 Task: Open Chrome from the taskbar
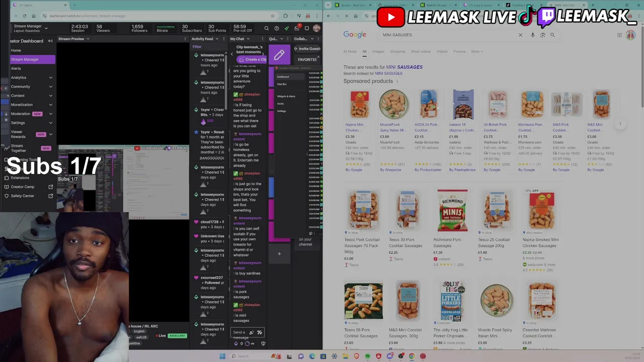tap(412, 356)
